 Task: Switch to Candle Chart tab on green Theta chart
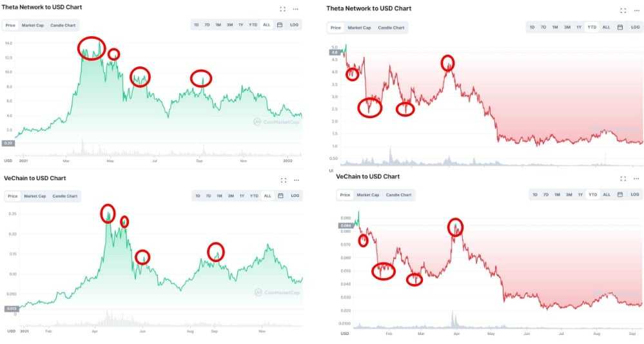tap(63, 26)
